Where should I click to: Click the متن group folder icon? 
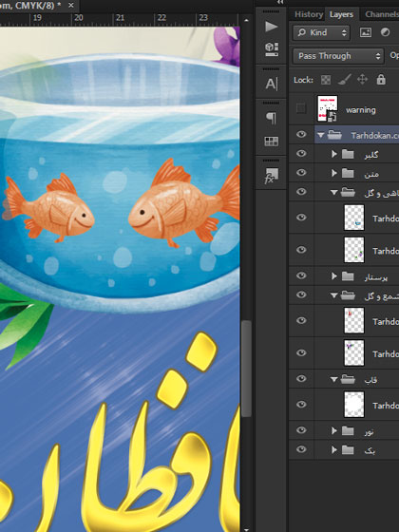tap(348, 173)
